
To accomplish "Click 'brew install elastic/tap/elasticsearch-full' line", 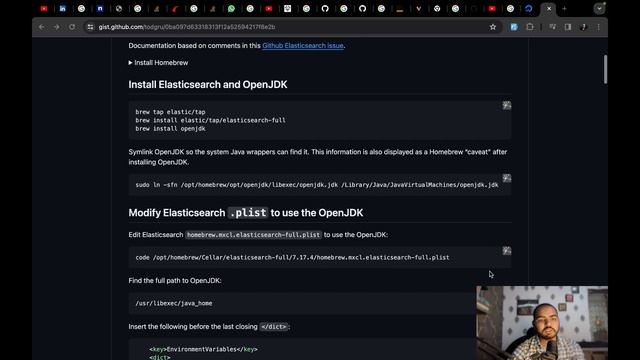I will (x=211, y=120).
